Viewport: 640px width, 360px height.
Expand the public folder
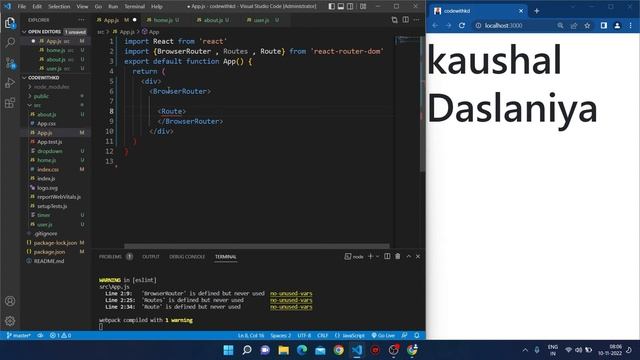coord(41,96)
